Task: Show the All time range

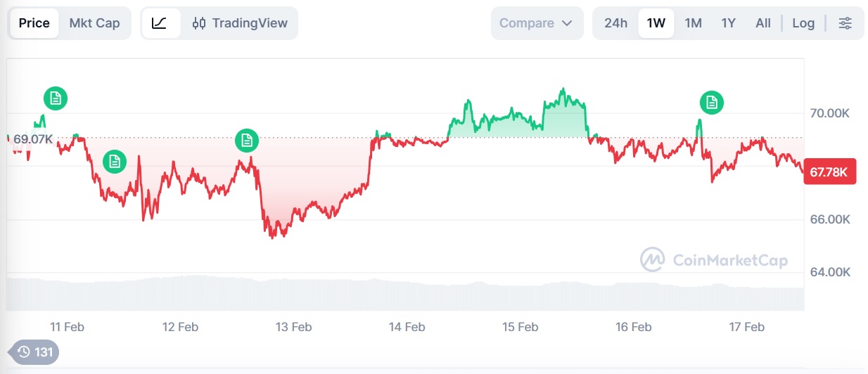Action: 763,23
